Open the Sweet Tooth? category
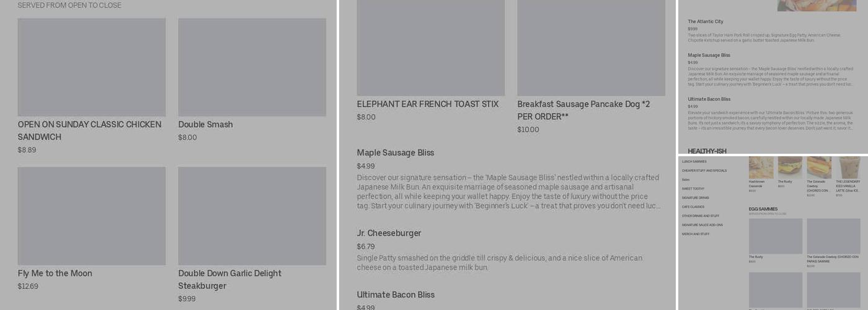This screenshot has height=310, width=868. coord(693,188)
